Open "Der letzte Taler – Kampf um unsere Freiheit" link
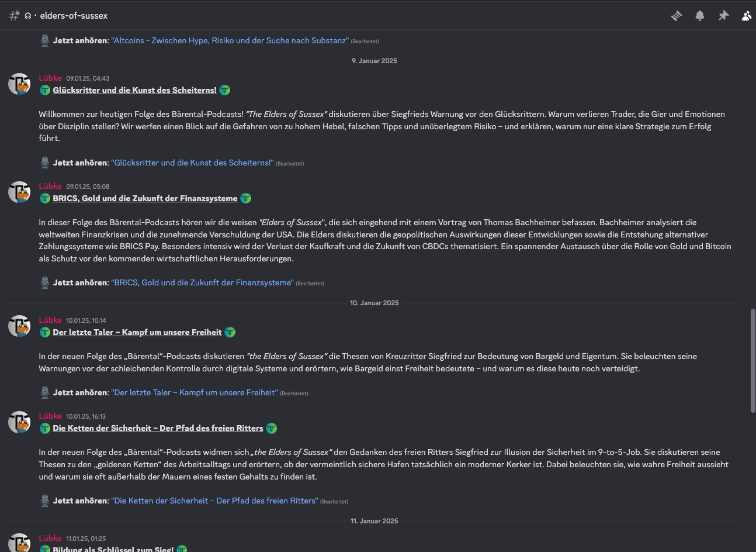The image size is (756, 552). [x=195, y=392]
